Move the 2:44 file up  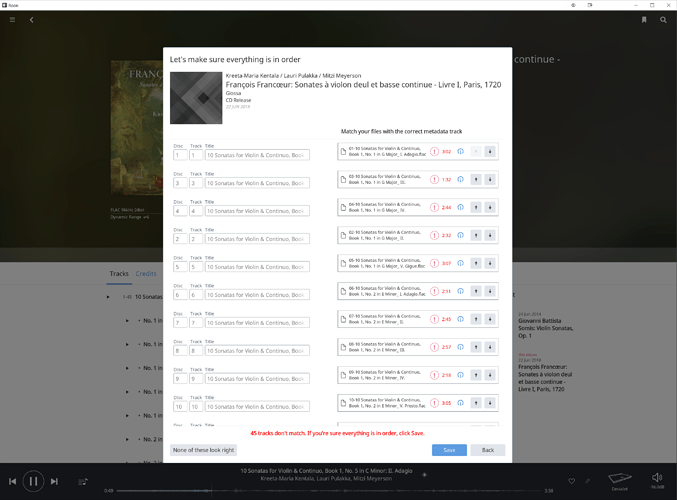click(x=476, y=207)
